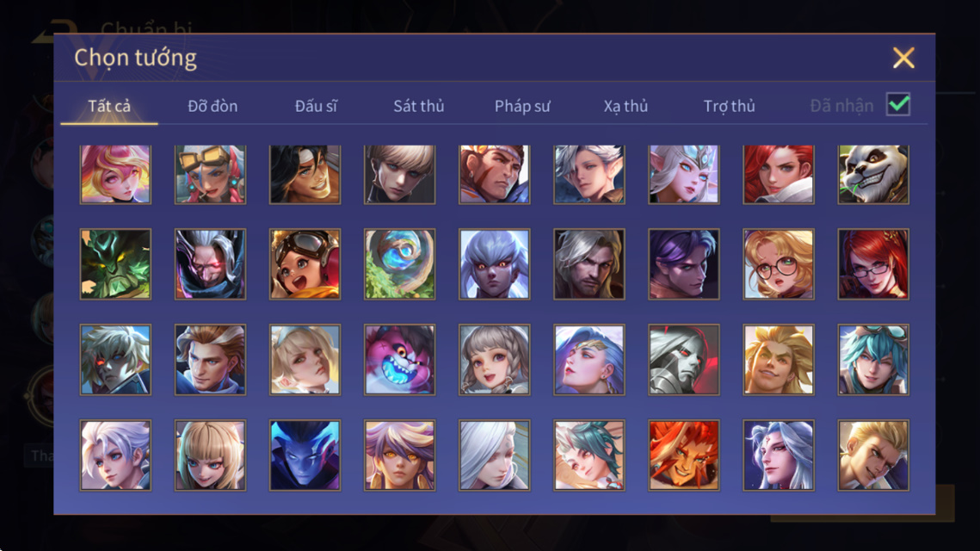Select the Tất cả tab
Screen dimensions: 980x551
(108, 106)
